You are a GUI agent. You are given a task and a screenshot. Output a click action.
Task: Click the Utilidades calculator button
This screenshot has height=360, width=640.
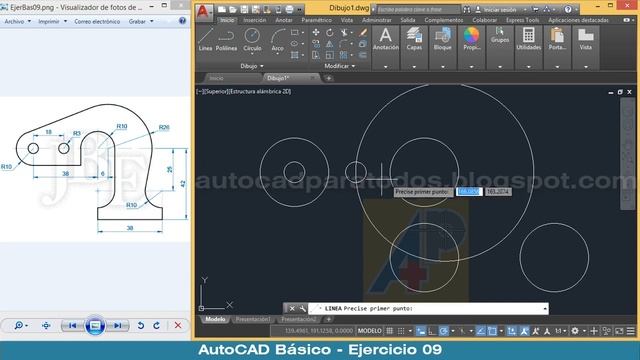pyautogui.click(x=529, y=40)
